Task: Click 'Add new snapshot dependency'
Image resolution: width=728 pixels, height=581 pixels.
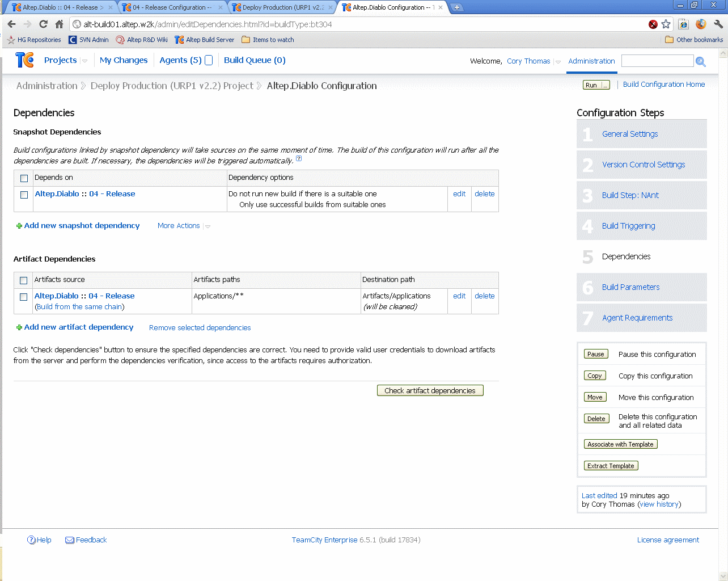Action: click(78, 225)
